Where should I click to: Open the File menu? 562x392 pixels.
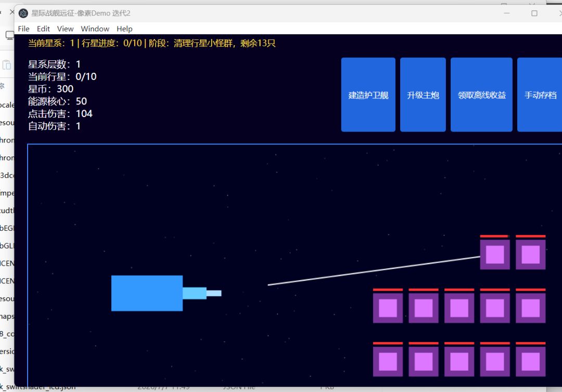[23, 29]
